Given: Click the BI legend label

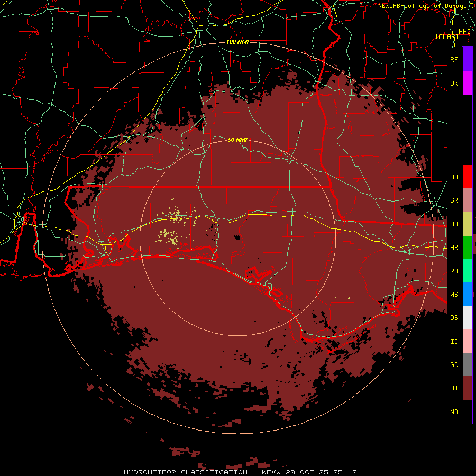Looking at the screenshot, I should [454, 388].
